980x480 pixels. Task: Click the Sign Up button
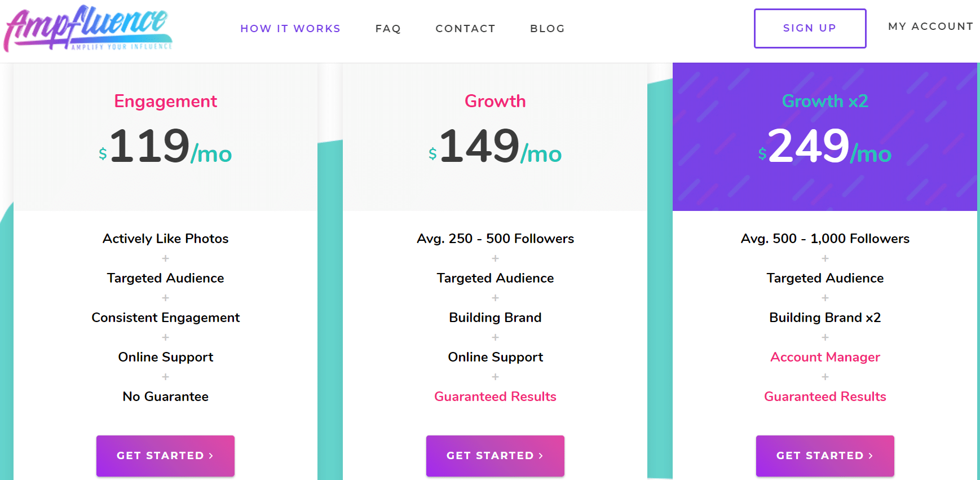click(810, 28)
